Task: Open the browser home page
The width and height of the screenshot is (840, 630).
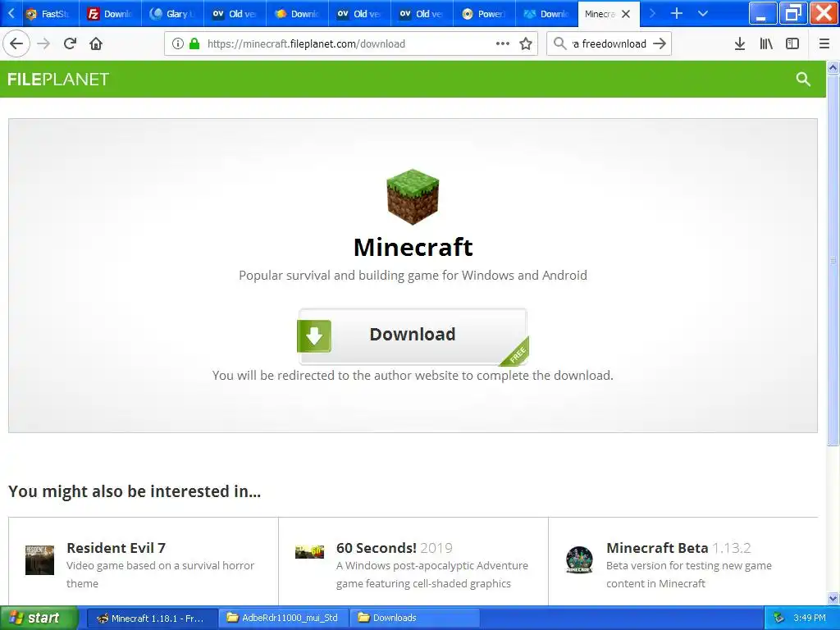Action: click(x=96, y=43)
